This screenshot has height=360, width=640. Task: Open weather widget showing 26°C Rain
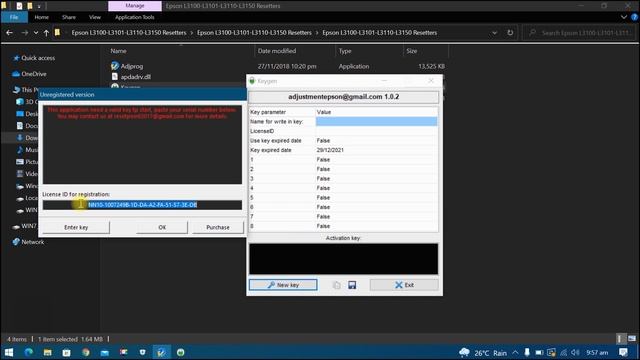483,353
